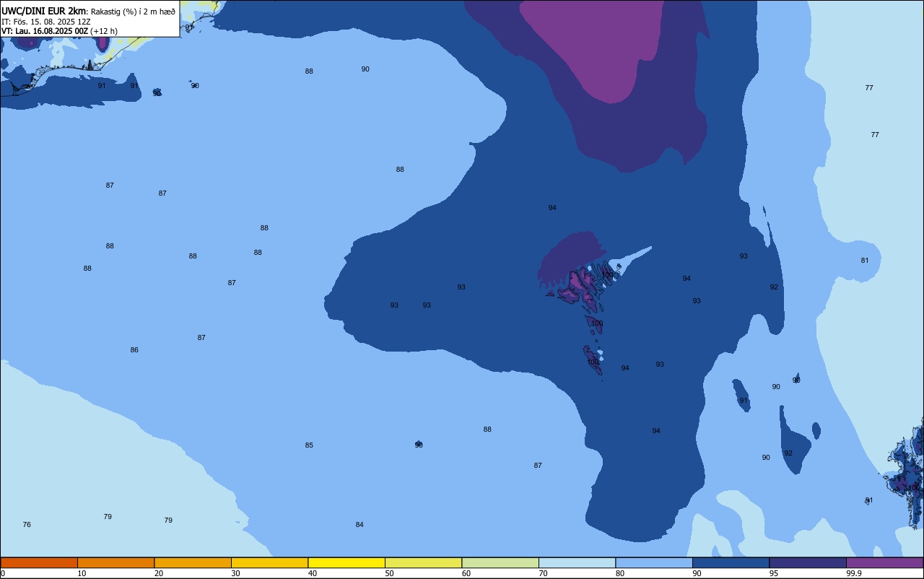Click the 20–30 amber legend swatch

(193, 562)
